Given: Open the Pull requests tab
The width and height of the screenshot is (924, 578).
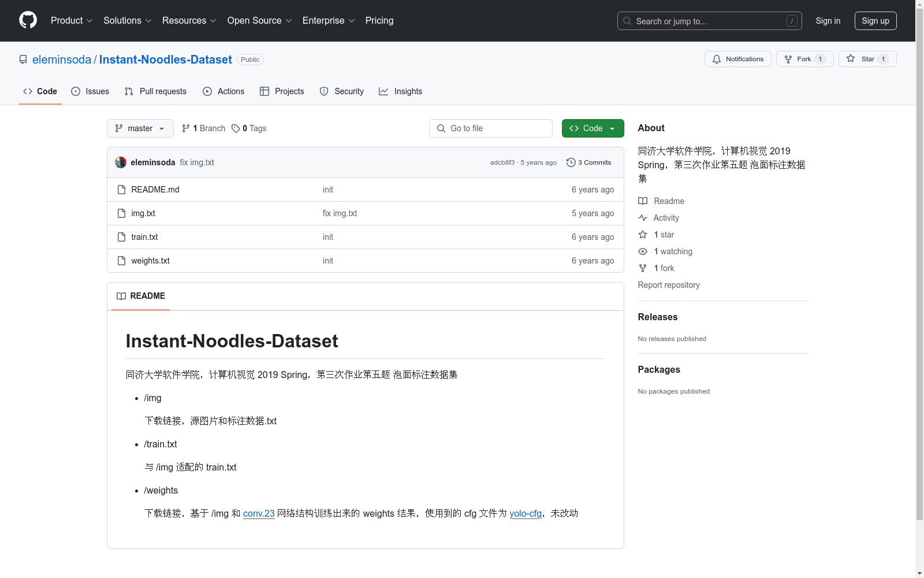Looking at the screenshot, I should point(155,91).
